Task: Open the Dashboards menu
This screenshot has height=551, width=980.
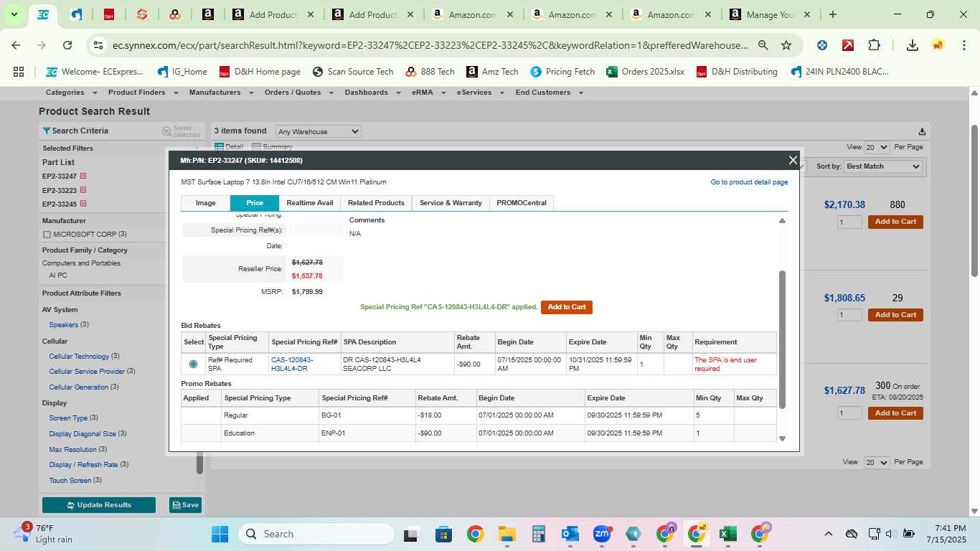Action: coord(371,93)
